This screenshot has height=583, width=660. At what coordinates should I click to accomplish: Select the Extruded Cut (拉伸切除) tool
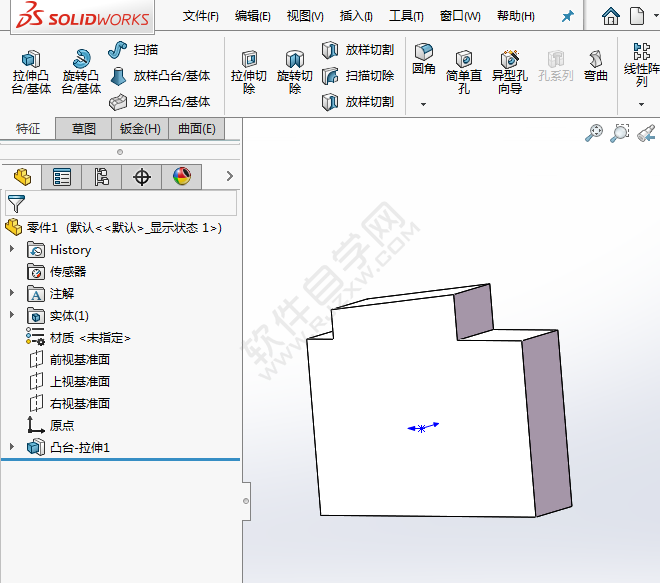(249, 72)
